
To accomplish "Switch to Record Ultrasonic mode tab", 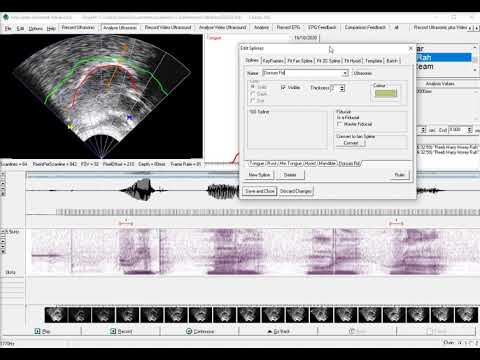I will 78,27.
